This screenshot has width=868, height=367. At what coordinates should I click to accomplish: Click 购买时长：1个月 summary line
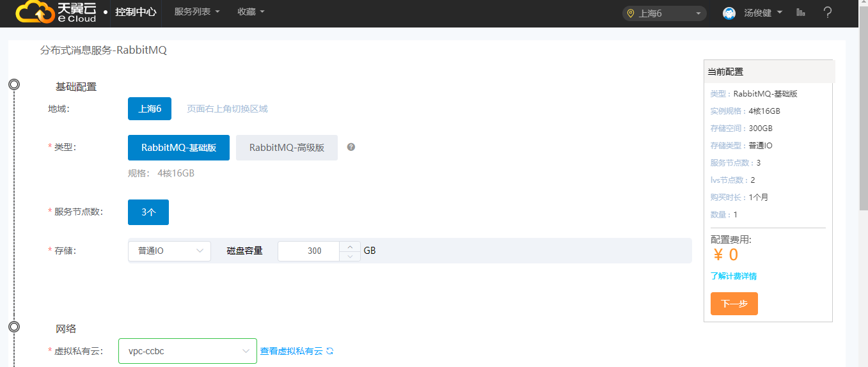tap(739, 197)
